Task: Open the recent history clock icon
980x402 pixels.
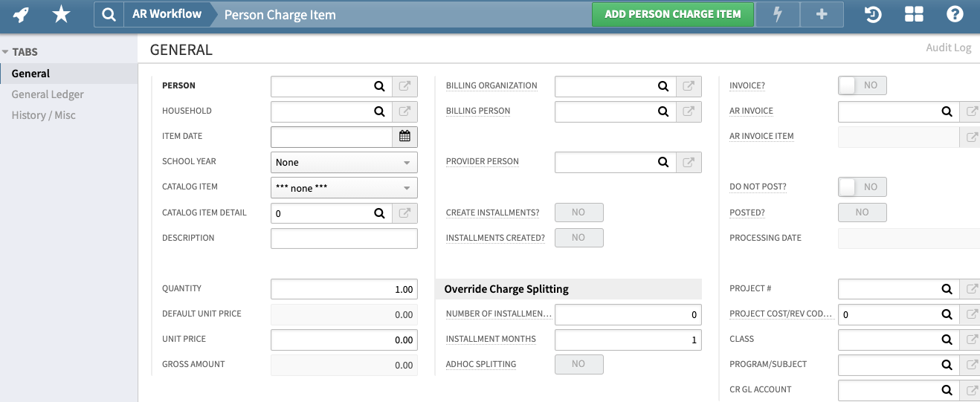Action: coord(872,14)
